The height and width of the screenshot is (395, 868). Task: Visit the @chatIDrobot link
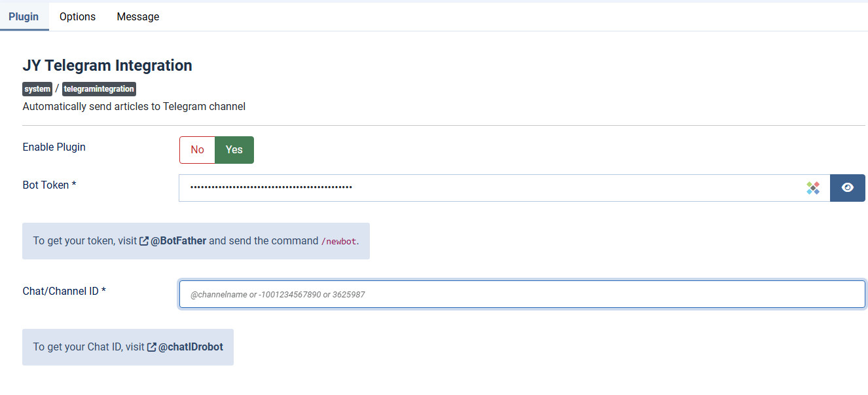(x=190, y=347)
